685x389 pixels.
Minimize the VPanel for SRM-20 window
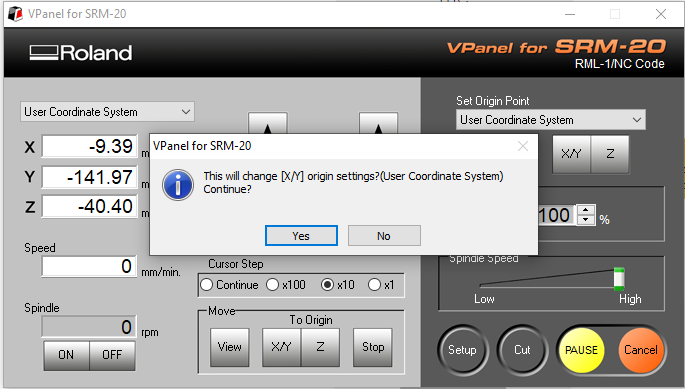(570, 14)
